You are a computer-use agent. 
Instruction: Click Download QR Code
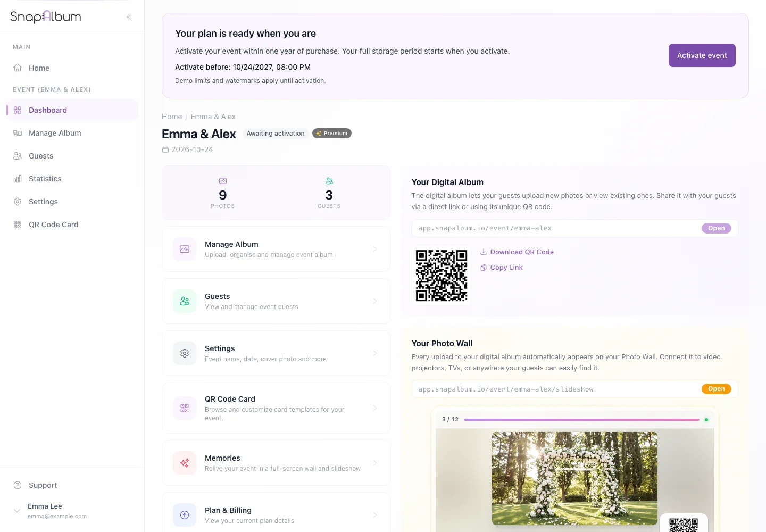[517, 252]
